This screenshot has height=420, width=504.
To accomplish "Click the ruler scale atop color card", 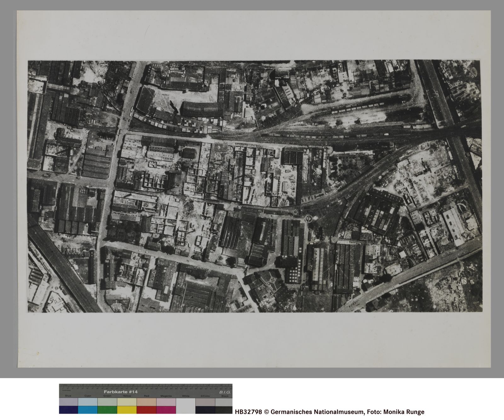I will tap(146, 386).
